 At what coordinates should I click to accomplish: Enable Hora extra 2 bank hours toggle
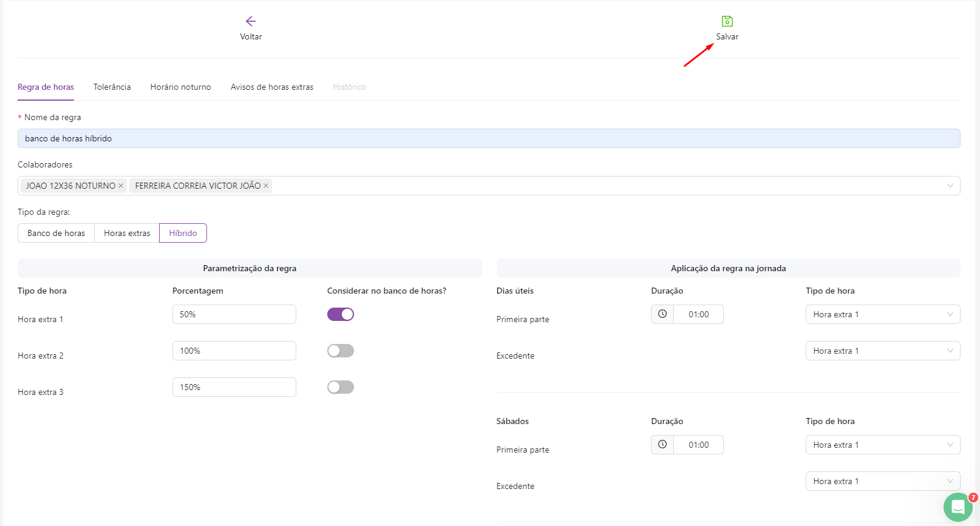click(341, 351)
